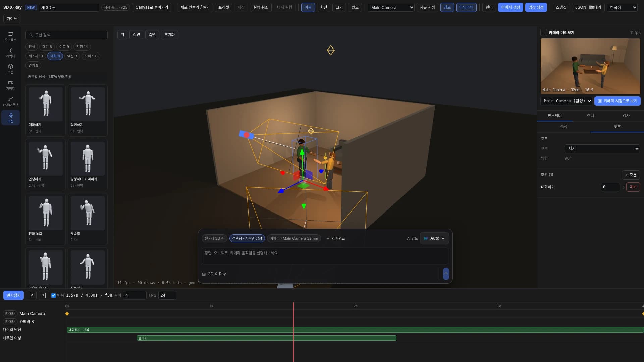This screenshot has height=362, width=644.
Task: Click the 이미지 생성 button
Action: 511,7
